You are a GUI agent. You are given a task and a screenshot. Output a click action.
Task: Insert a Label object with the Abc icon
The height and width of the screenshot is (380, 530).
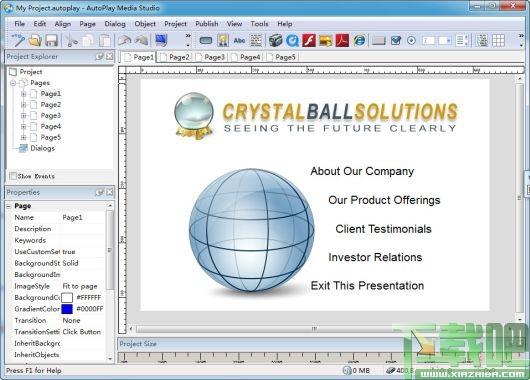239,41
